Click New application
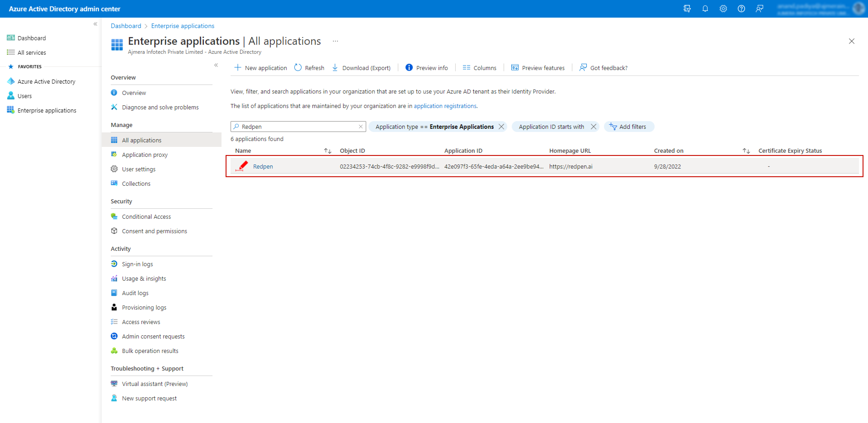The height and width of the screenshot is (423, 868). (x=260, y=68)
